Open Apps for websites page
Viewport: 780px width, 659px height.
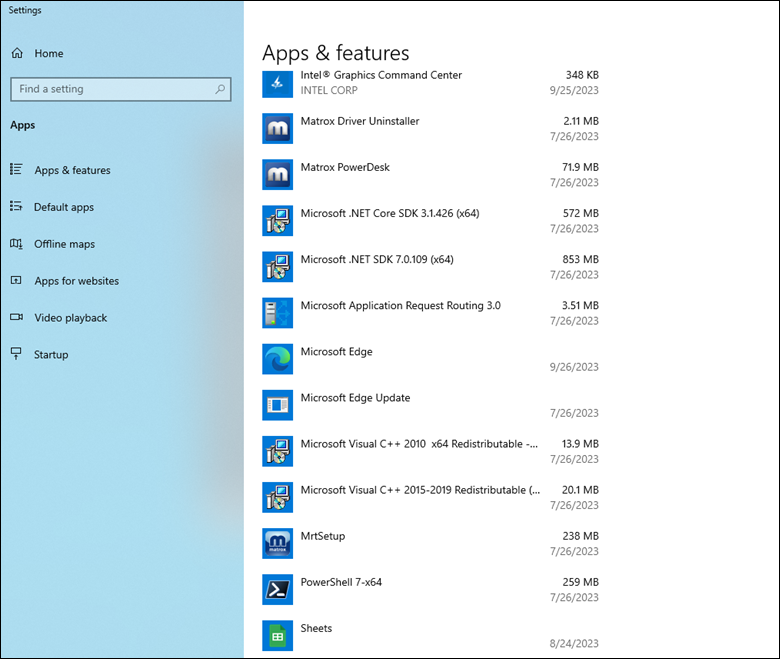click(x=76, y=281)
